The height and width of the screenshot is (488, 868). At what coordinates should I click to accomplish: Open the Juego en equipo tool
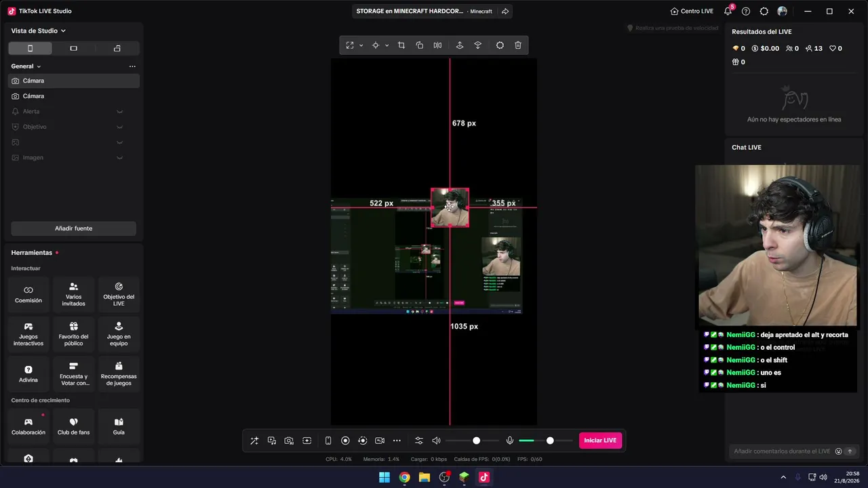[x=119, y=334]
